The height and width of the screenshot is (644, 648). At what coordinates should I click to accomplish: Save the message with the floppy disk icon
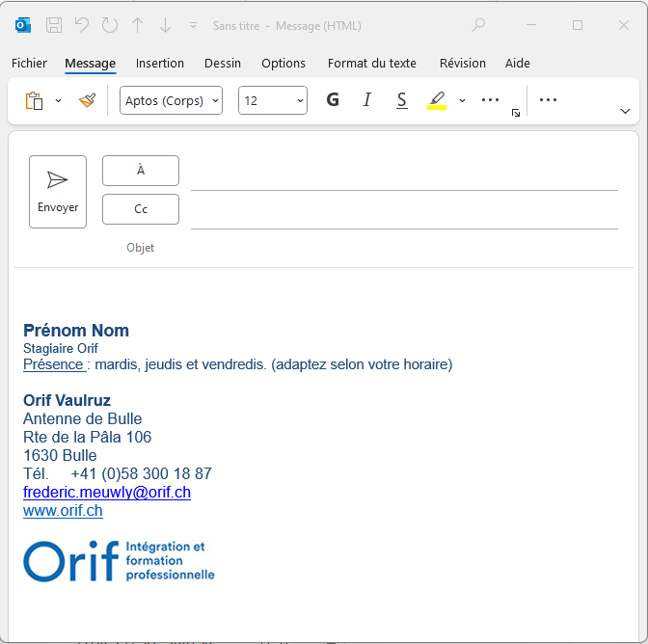click(54, 26)
